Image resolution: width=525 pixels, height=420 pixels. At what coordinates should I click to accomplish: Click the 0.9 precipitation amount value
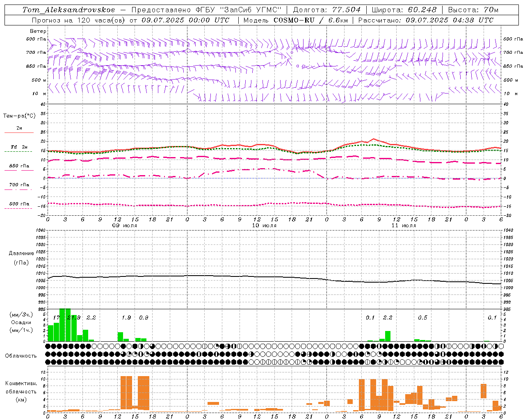coord(144,317)
